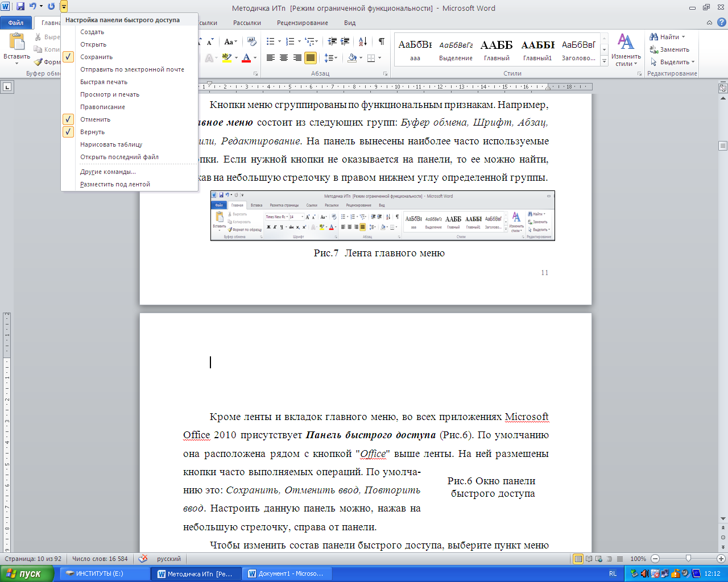Uncheck Вернуть in the quick access menu

point(92,132)
